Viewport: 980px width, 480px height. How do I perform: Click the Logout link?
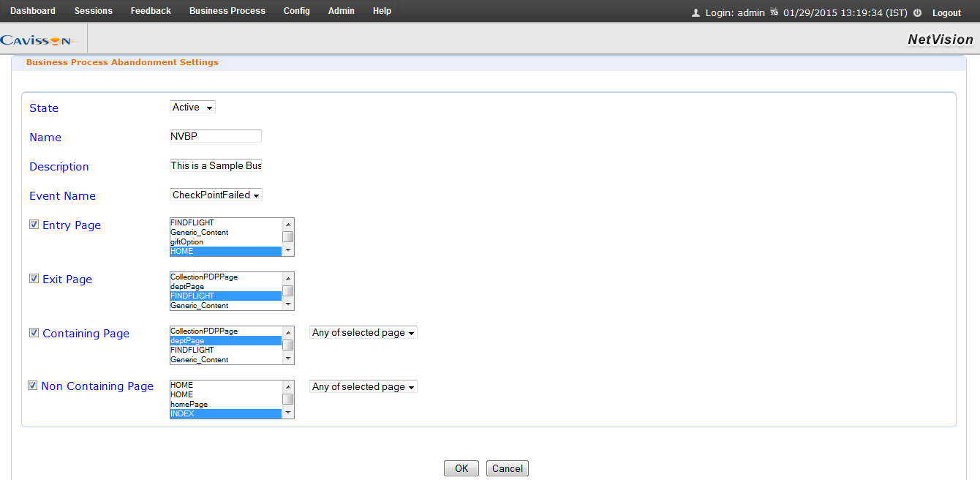946,13
